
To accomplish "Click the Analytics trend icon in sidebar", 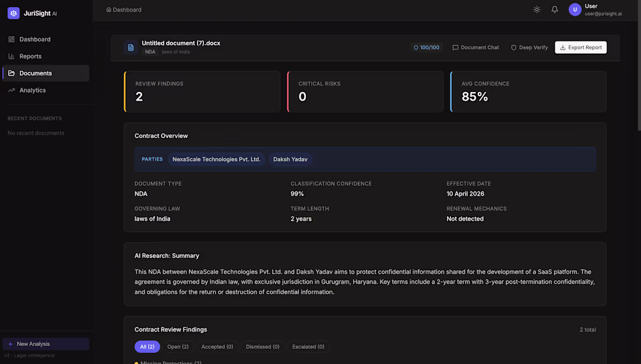I will coord(12,90).
